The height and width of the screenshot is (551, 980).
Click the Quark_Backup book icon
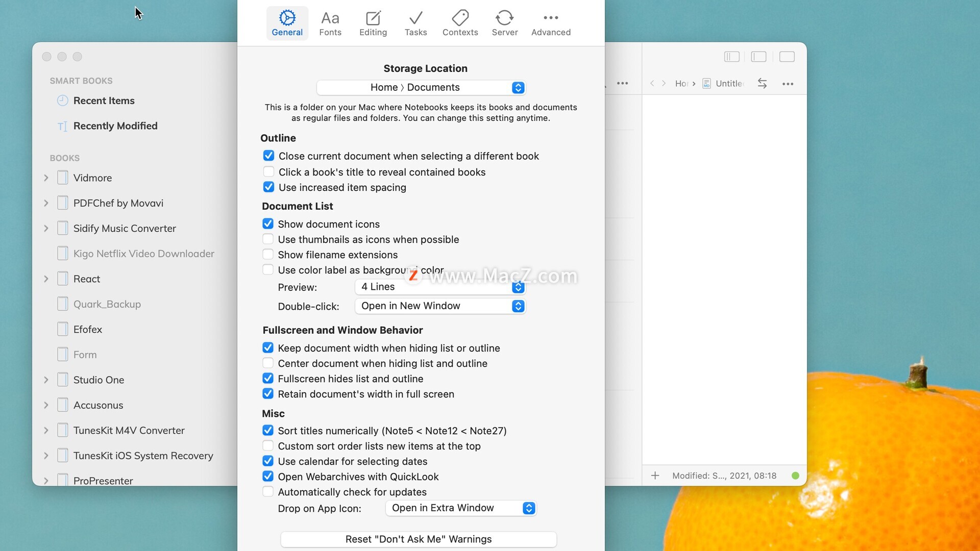(62, 304)
